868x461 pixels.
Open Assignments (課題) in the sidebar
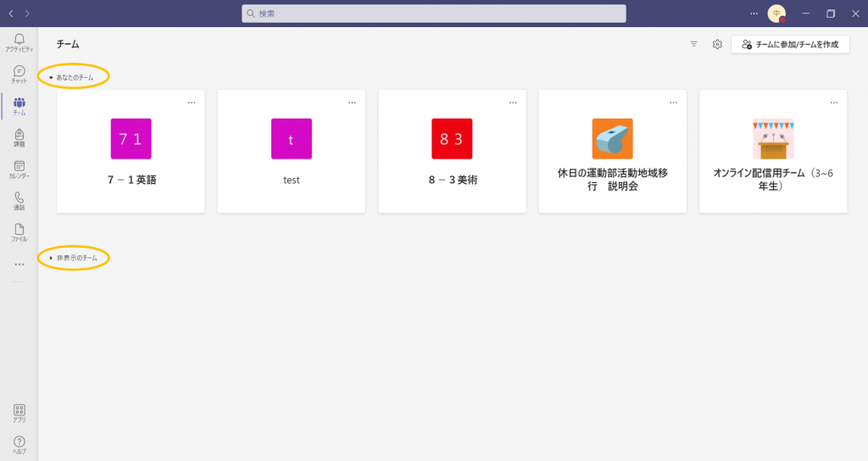tap(19, 136)
